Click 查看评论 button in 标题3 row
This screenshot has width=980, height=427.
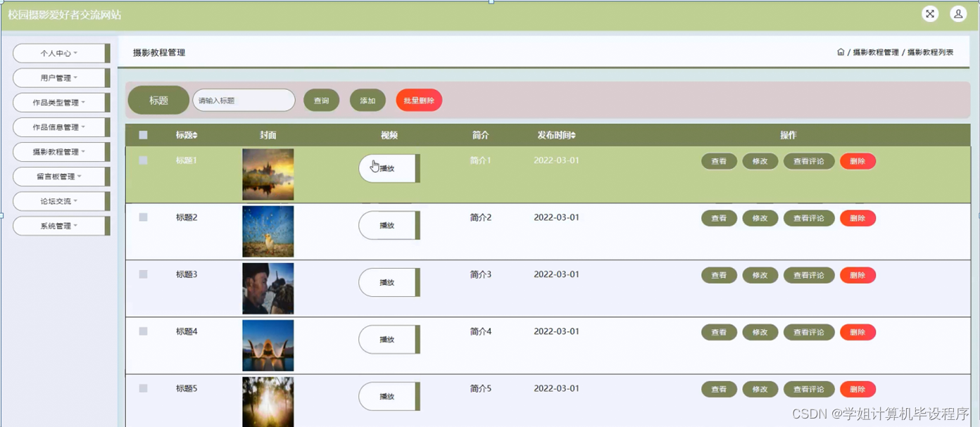tap(809, 275)
